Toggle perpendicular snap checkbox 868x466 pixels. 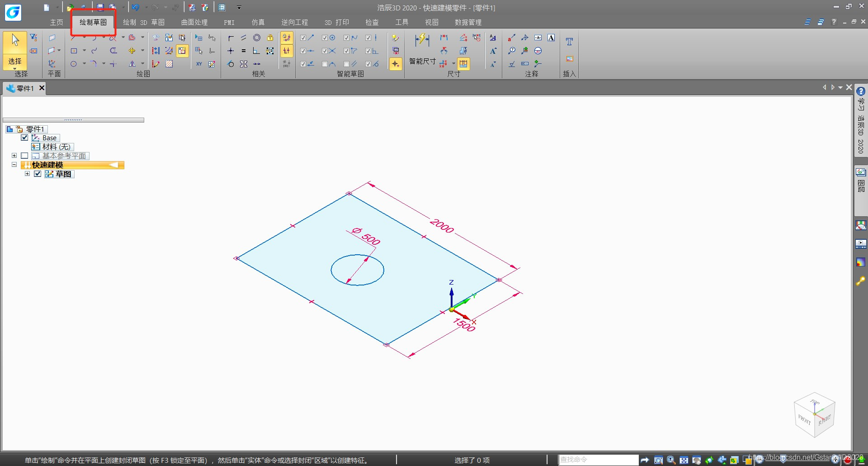tap(368, 51)
